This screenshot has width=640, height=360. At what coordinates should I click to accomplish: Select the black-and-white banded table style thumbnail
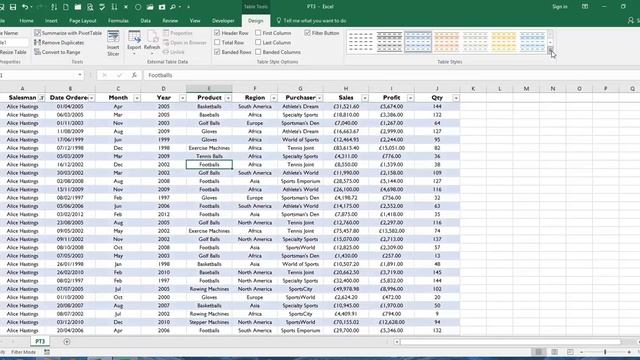389,42
